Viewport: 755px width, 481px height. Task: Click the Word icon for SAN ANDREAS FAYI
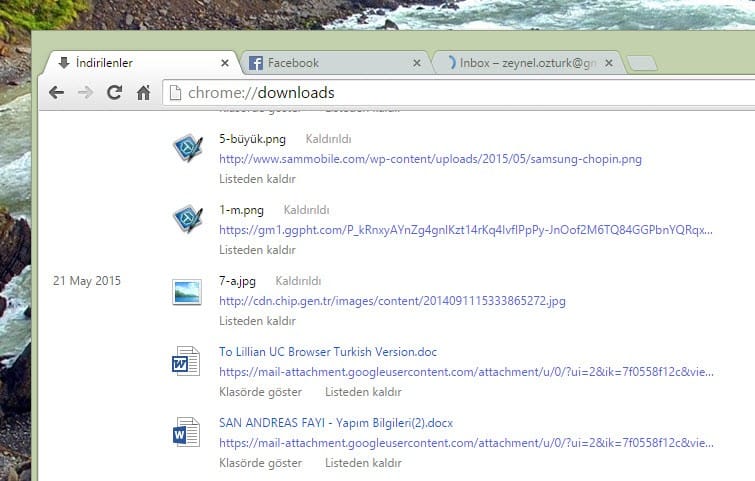pyautogui.click(x=187, y=433)
